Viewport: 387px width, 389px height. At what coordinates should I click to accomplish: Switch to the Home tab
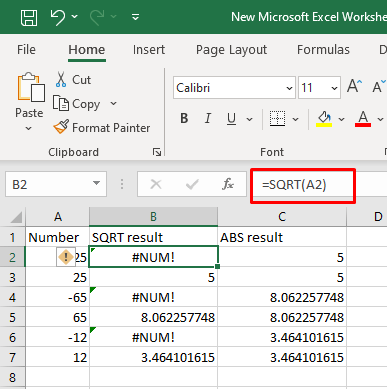pos(87,50)
